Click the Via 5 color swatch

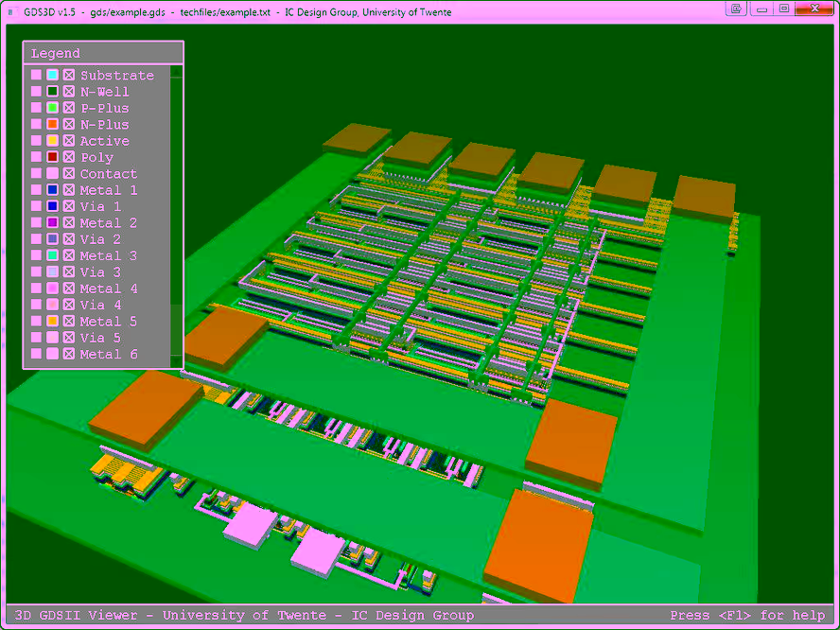click(52, 338)
